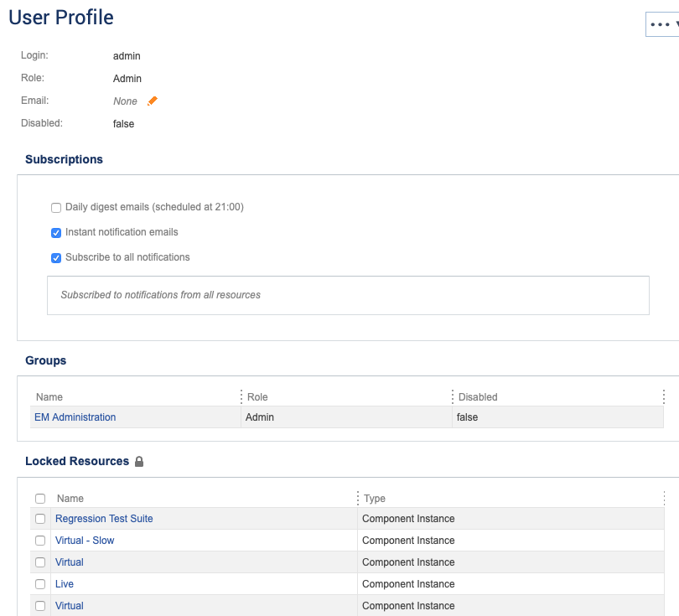Open the Groups Name column menu handle
The image size is (679, 616).
[x=241, y=396]
